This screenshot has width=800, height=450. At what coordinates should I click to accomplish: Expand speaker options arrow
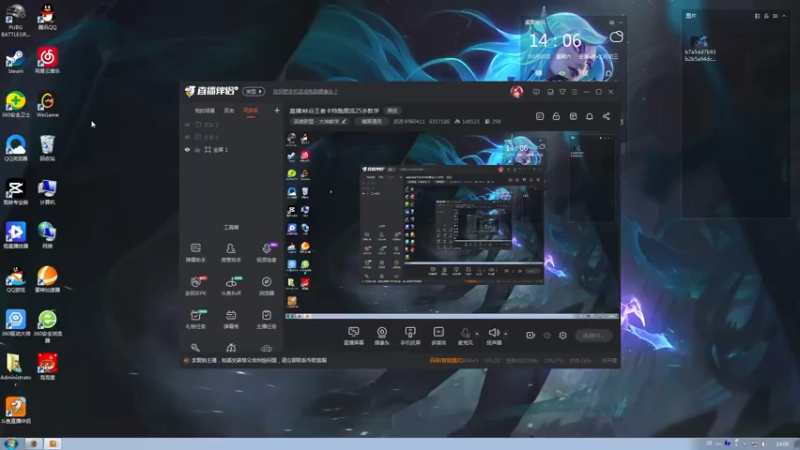pos(506,334)
